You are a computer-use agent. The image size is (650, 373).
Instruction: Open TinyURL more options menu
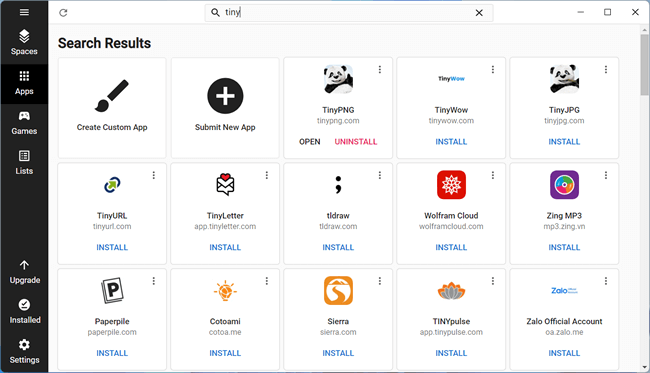click(154, 175)
